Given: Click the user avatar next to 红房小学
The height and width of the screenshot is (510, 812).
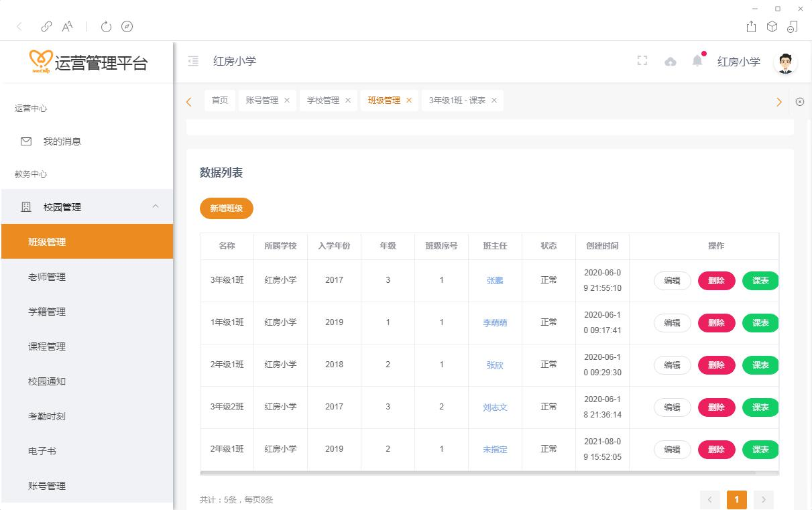Looking at the screenshot, I should click(x=785, y=62).
